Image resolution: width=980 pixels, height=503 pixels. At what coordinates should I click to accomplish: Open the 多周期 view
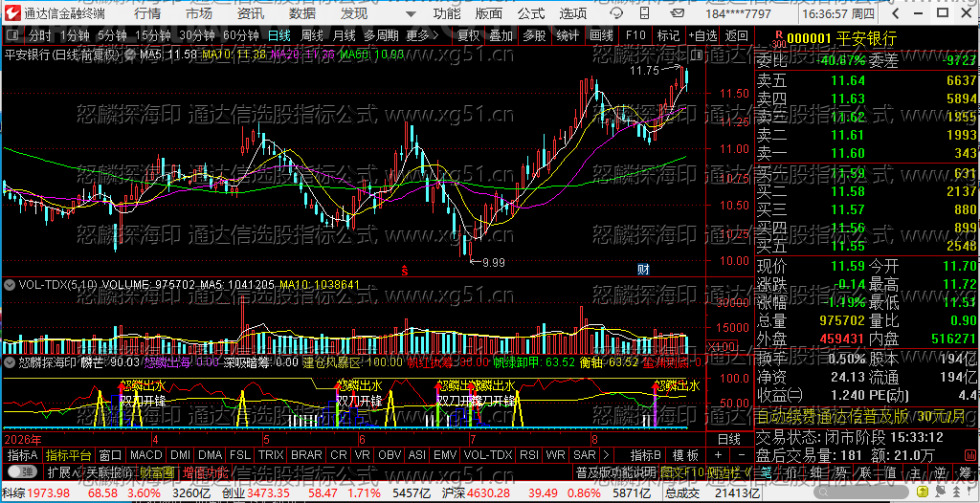click(x=381, y=35)
